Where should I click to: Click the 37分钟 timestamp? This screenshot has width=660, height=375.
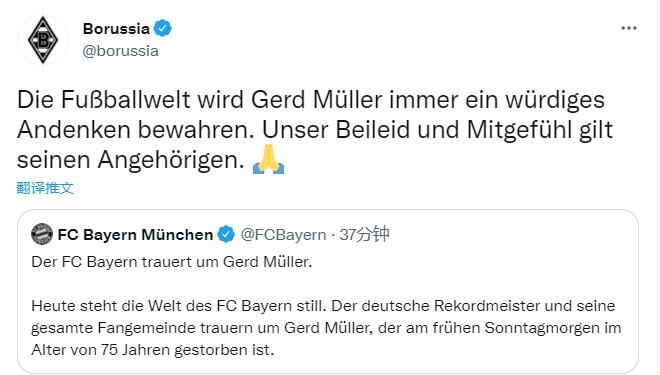pos(365,234)
